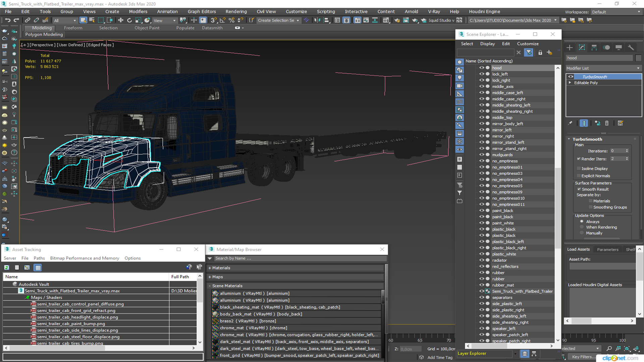644x362 pixels.
Task: Select the Manually update option
Action: pyautogui.click(x=582, y=233)
